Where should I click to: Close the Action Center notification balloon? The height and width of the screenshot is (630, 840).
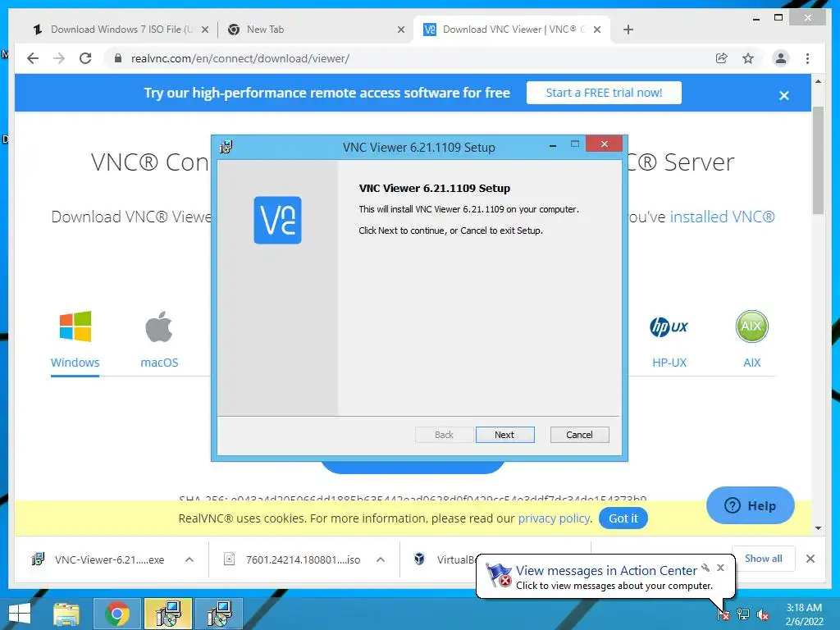720,568
